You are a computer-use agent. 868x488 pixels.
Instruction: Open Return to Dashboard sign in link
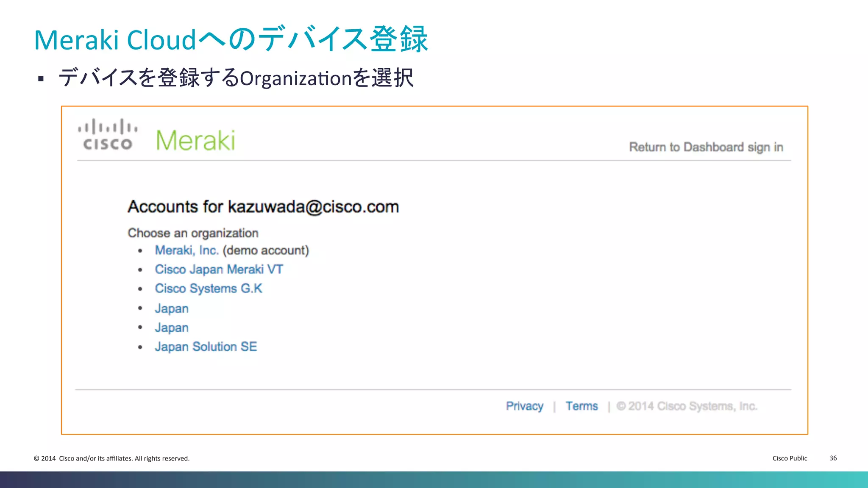coord(706,147)
